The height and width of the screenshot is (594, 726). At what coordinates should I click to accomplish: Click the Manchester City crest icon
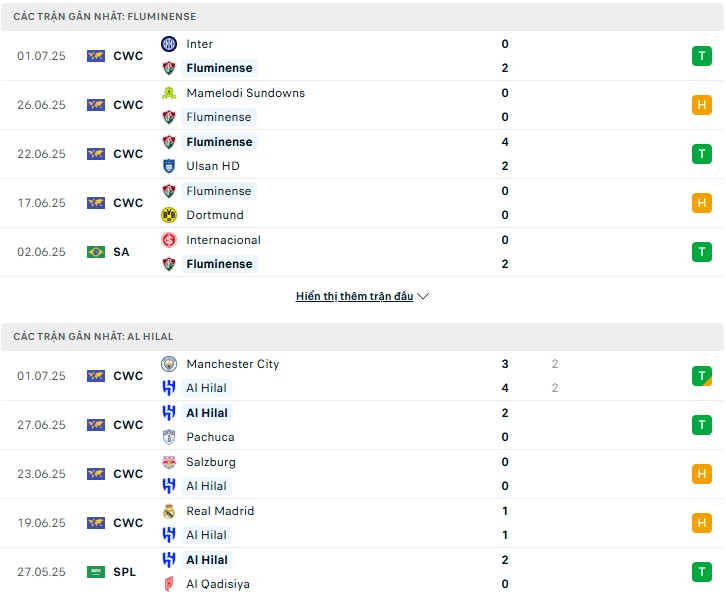pos(169,364)
